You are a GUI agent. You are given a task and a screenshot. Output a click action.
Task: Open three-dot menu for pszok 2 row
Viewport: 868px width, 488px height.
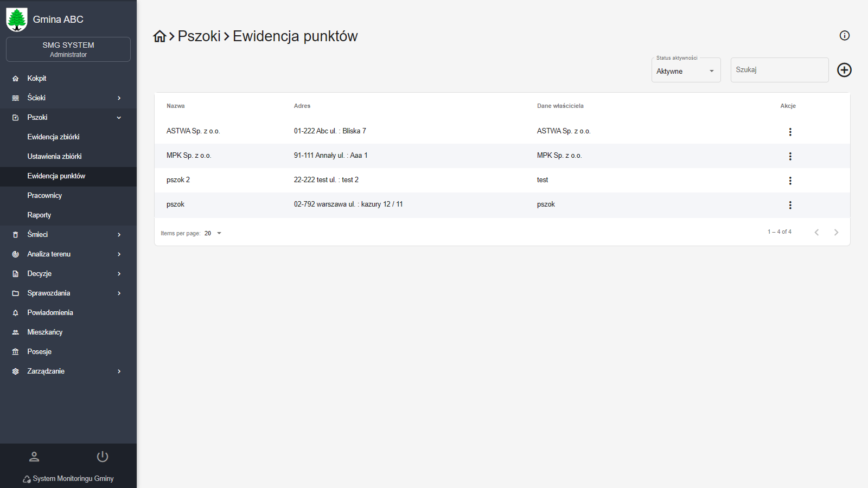pyautogui.click(x=790, y=181)
